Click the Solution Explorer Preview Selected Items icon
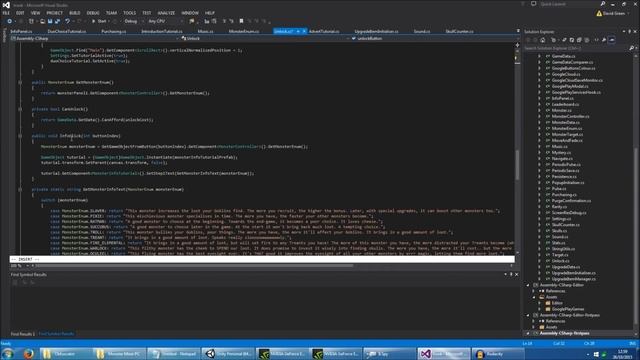The width and height of the screenshot is (640, 360). 611,40
